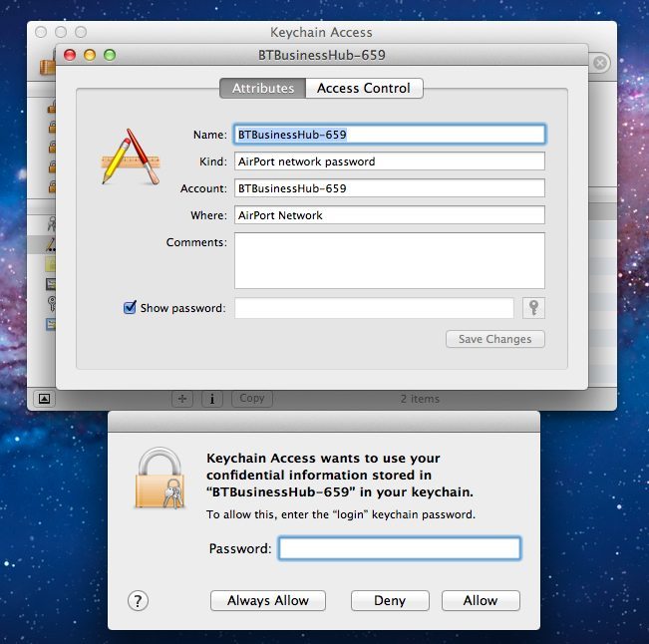Click the Where field showing AirPort Network

(x=390, y=215)
